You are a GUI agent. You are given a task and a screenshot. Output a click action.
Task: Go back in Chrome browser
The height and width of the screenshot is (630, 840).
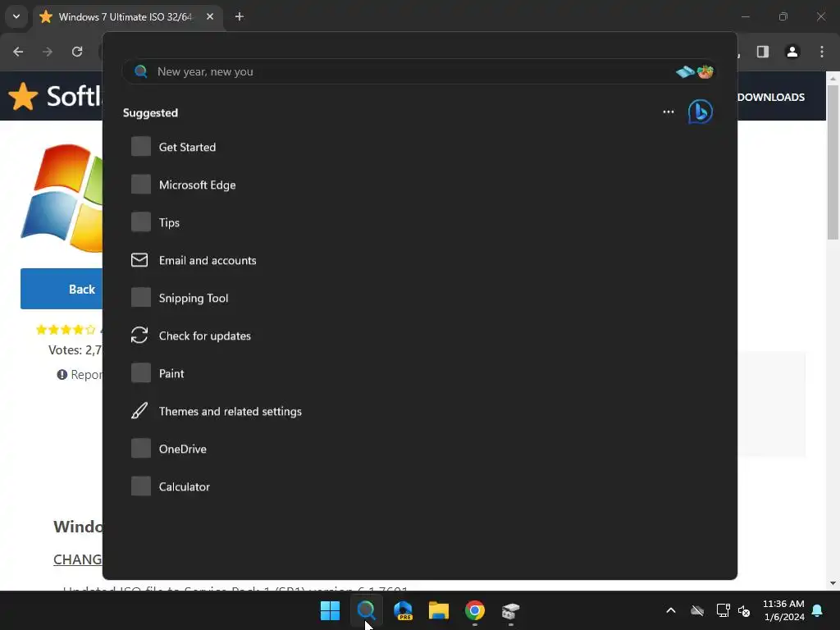pyautogui.click(x=18, y=52)
